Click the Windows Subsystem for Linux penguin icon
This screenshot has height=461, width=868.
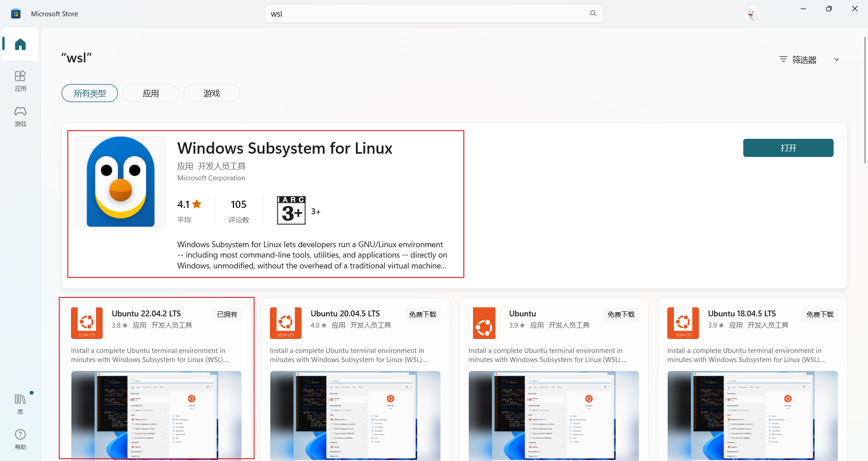(121, 182)
